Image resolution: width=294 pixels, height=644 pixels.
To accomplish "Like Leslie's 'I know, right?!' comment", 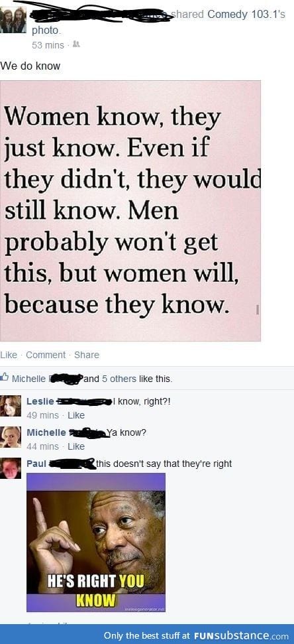I will tap(76, 415).
